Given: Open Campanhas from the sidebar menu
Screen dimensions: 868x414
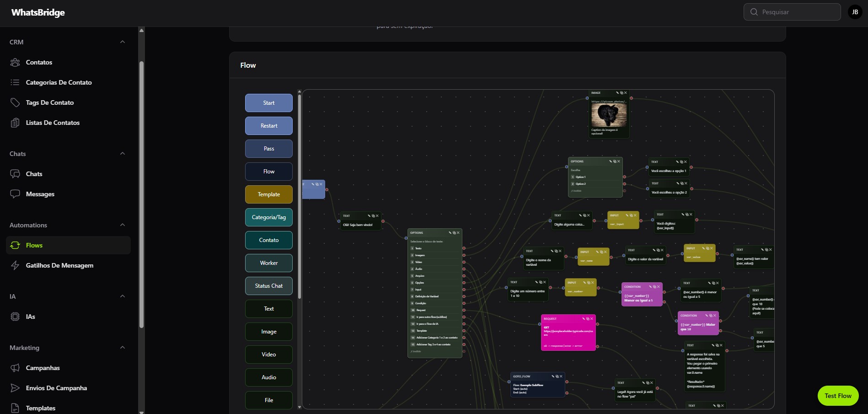Looking at the screenshot, I should [43, 368].
